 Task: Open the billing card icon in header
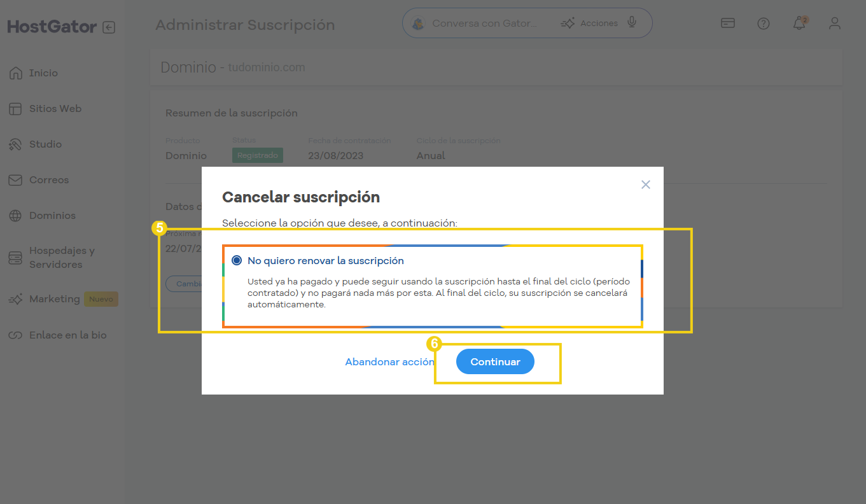[x=728, y=24]
